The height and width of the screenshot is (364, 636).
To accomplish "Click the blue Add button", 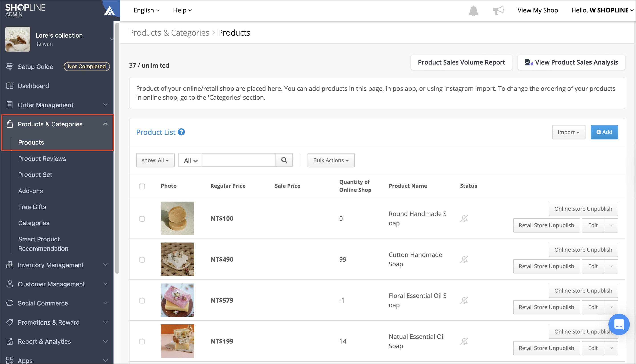I will click(604, 132).
